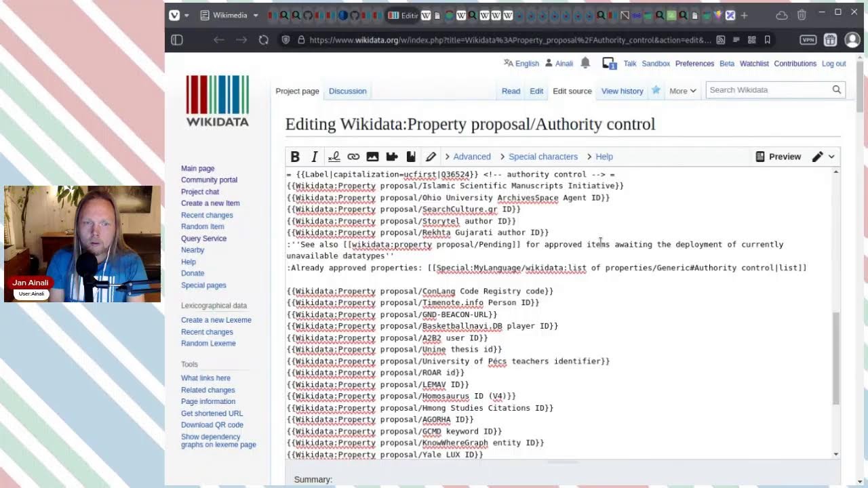Open browser gift box icon

[830, 40]
